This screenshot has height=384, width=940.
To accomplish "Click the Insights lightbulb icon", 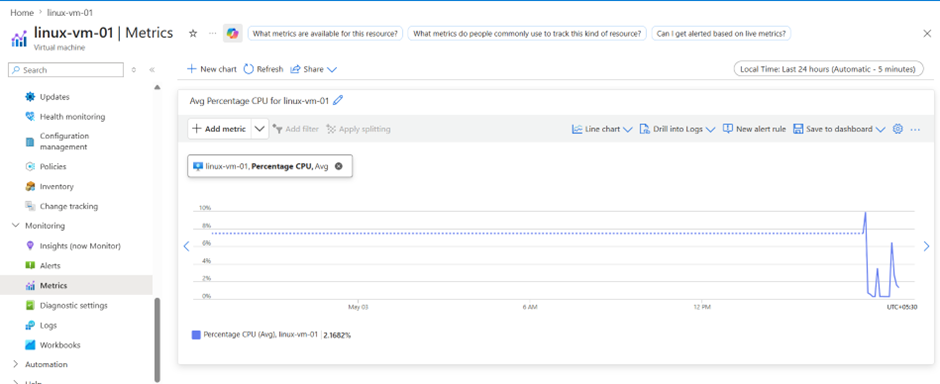I will click(x=30, y=246).
